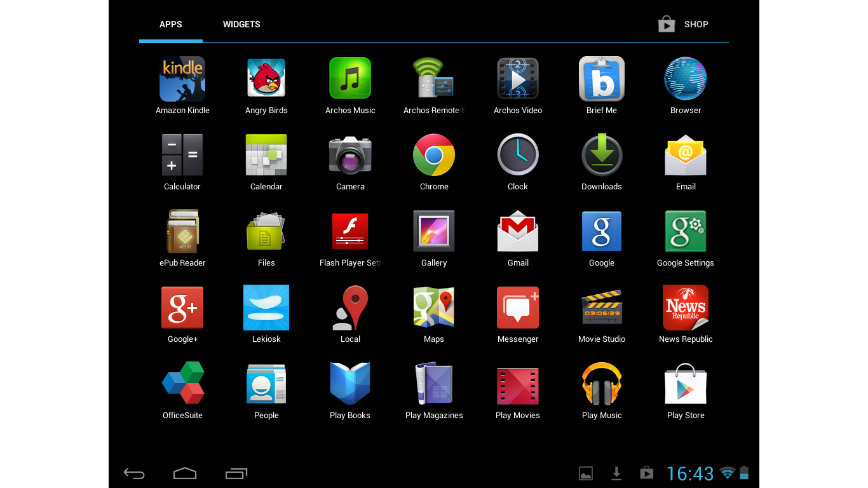Viewport: 868px width, 488px height.
Task: Open the People contacts app
Action: (x=266, y=384)
